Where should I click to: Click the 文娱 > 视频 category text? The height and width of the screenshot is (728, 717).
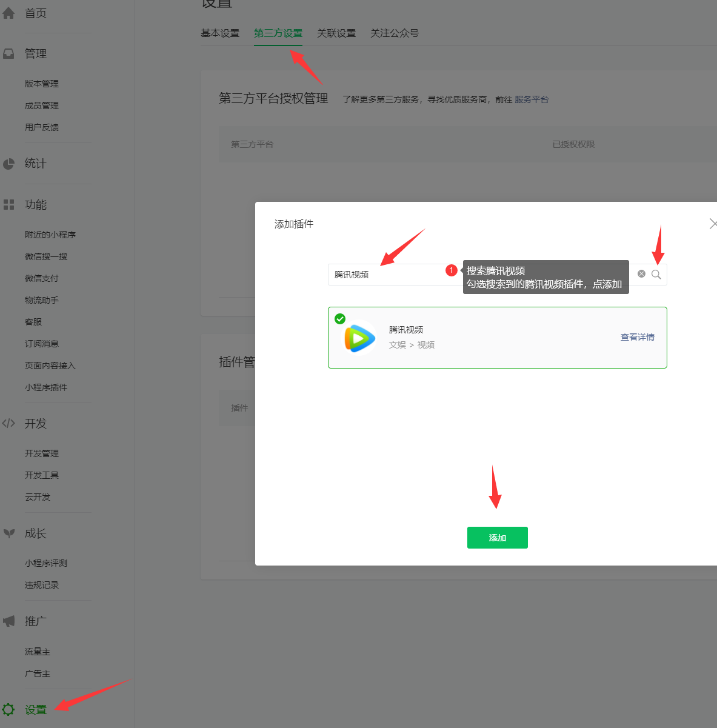point(412,345)
